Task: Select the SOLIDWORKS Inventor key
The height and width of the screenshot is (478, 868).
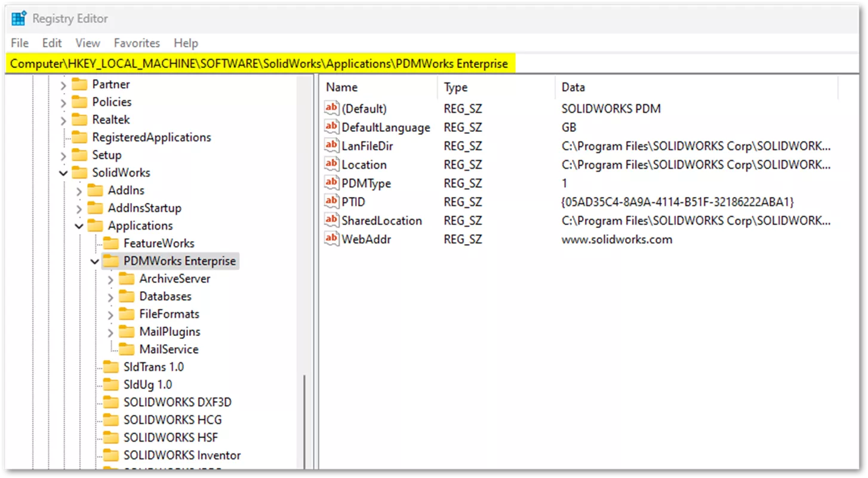Action: 182,455
